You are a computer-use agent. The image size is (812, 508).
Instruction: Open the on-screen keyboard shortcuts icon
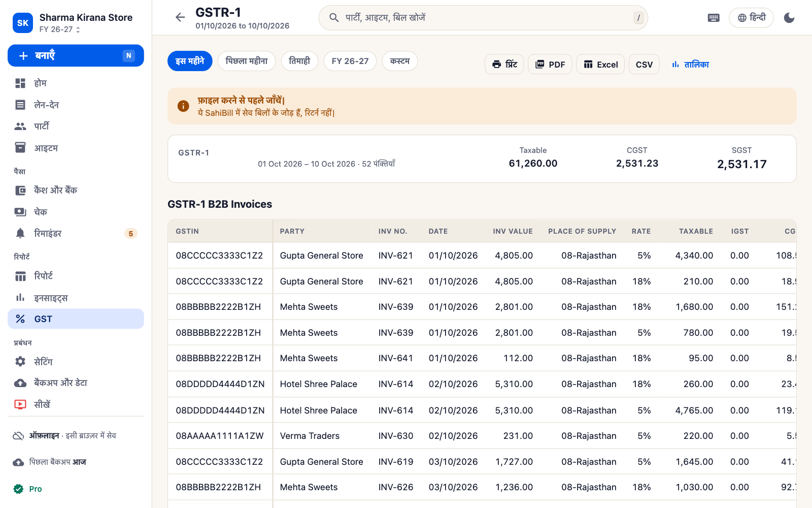point(714,18)
